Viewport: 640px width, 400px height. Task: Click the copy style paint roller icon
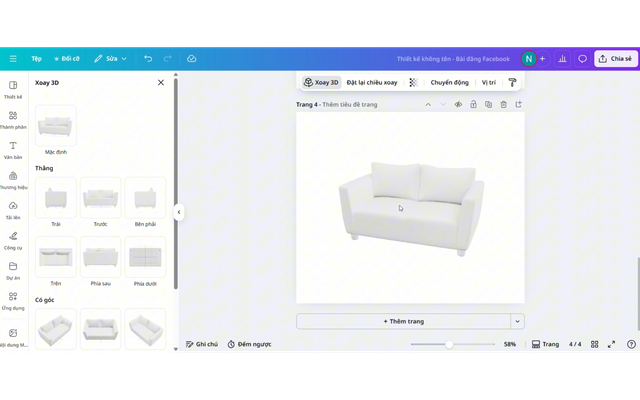click(512, 82)
